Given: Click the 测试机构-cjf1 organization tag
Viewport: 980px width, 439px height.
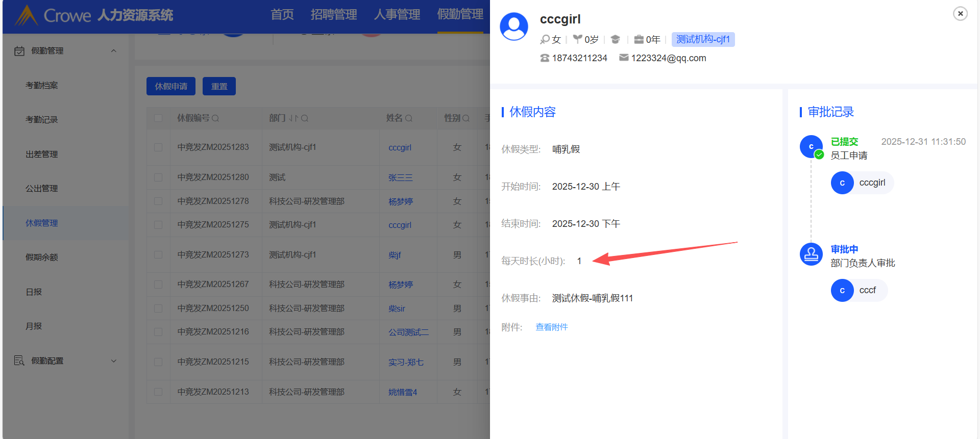Looking at the screenshot, I should (x=703, y=39).
